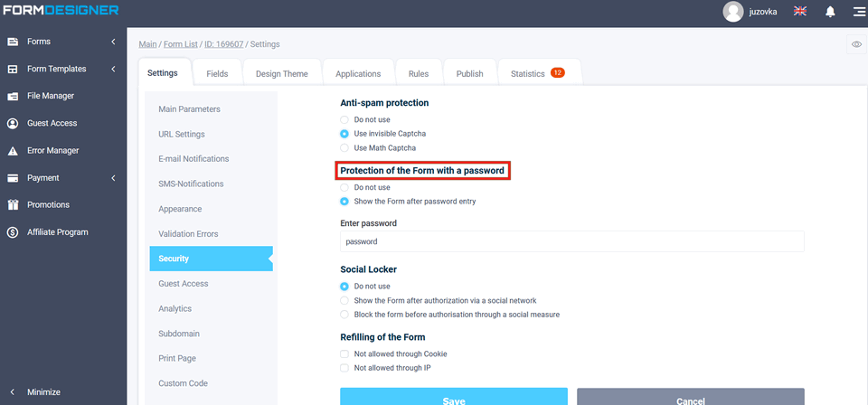Select the Use Math Captcha option
The width and height of the screenshot is (868, 405).
[x=344, y=147]
